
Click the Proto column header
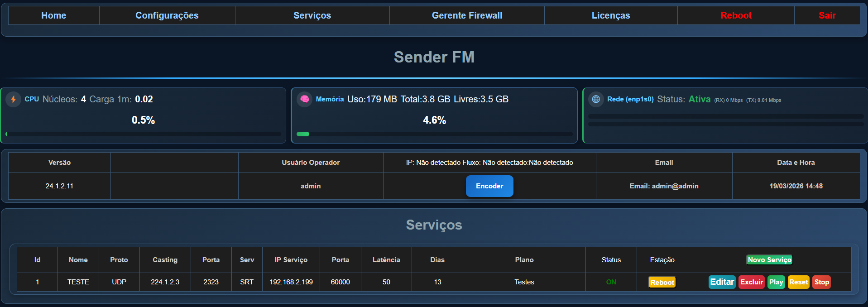pos(119,260)
